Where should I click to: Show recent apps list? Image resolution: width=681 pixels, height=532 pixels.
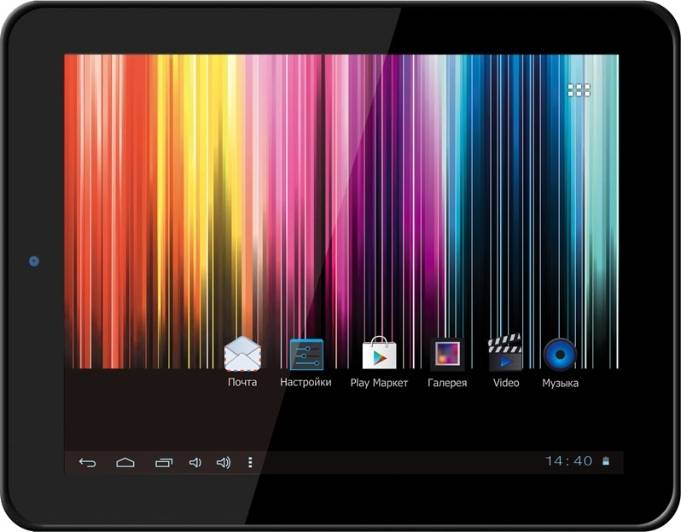164,463
